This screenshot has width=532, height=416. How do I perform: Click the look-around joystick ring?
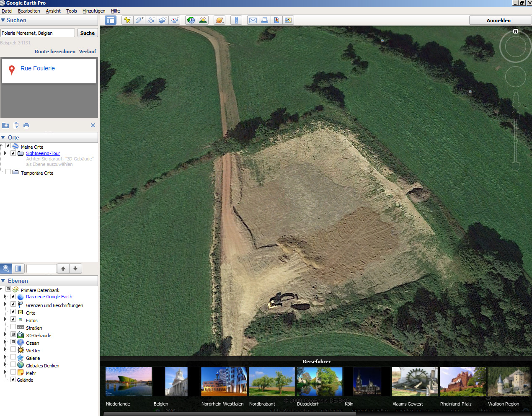pos(516,47)
